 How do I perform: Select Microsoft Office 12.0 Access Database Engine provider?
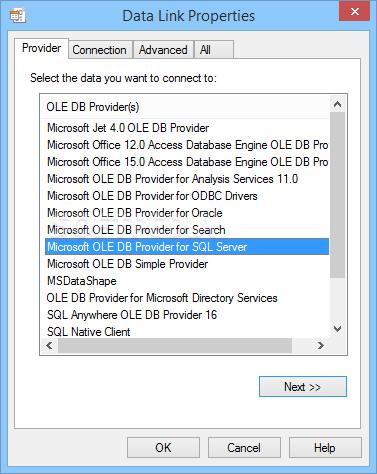[x=187, y=145]
